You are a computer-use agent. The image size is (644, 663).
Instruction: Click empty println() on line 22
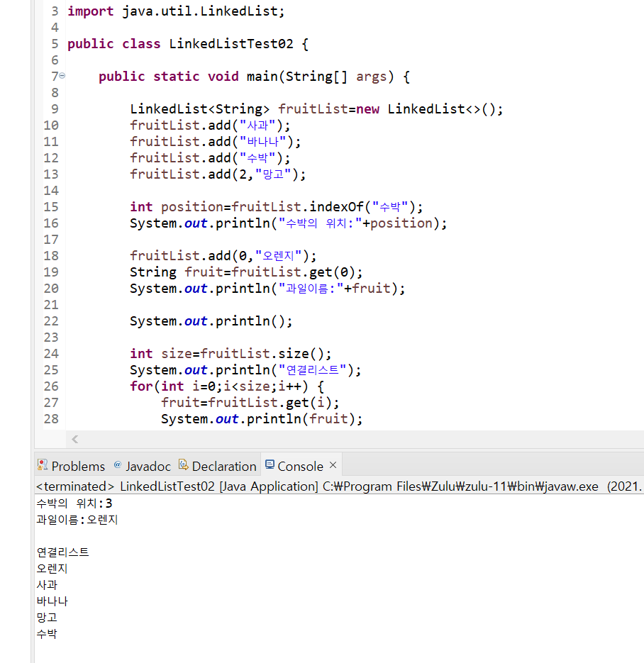211,321
